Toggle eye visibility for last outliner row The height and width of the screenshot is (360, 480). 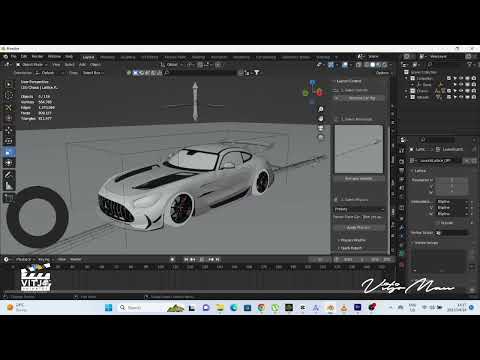[461, 97]
